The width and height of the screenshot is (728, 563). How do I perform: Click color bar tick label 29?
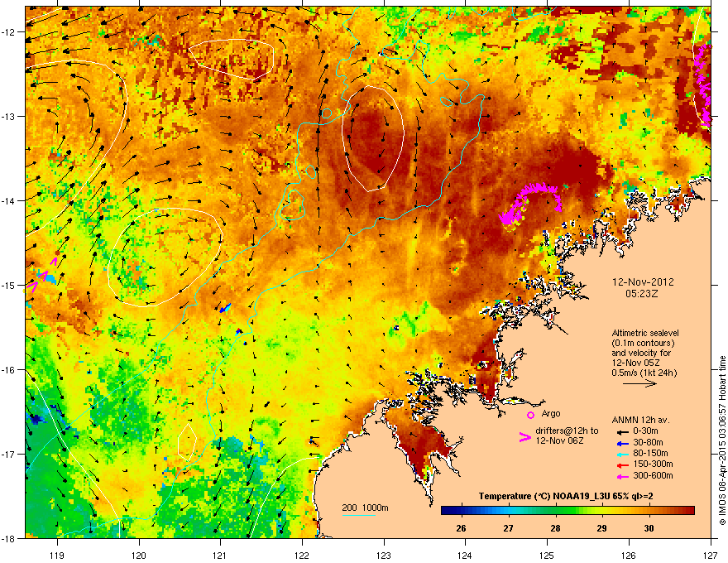pyautogui.click(x=601, y=528)
